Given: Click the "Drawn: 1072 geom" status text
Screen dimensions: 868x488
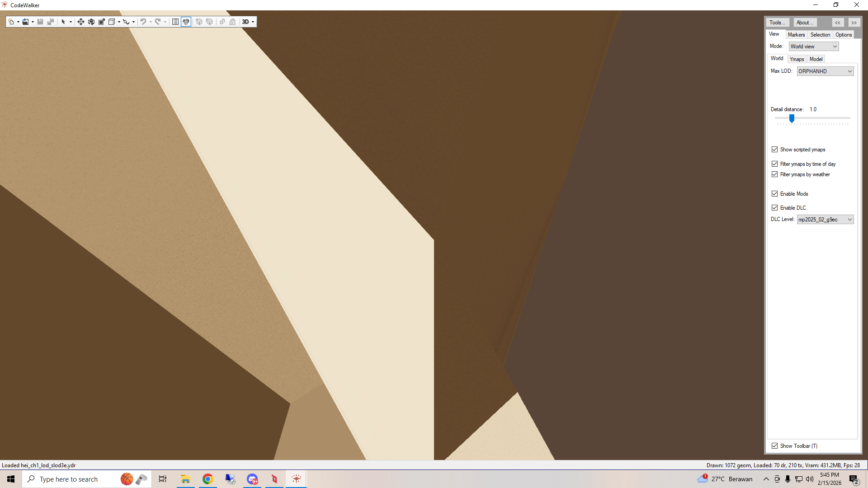Looking at the screenshot, I should tap(729, 465).
